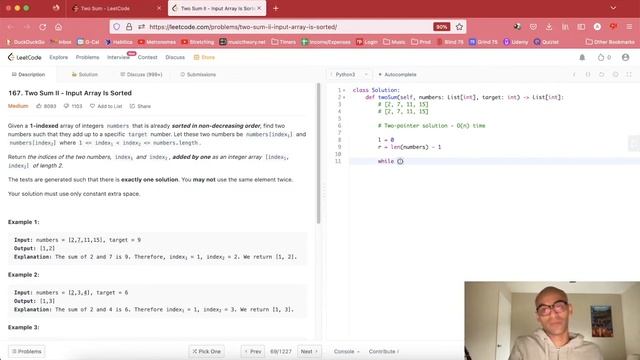Open the Submissions tab
Screen dimensions: 640x360
(198, 75)
